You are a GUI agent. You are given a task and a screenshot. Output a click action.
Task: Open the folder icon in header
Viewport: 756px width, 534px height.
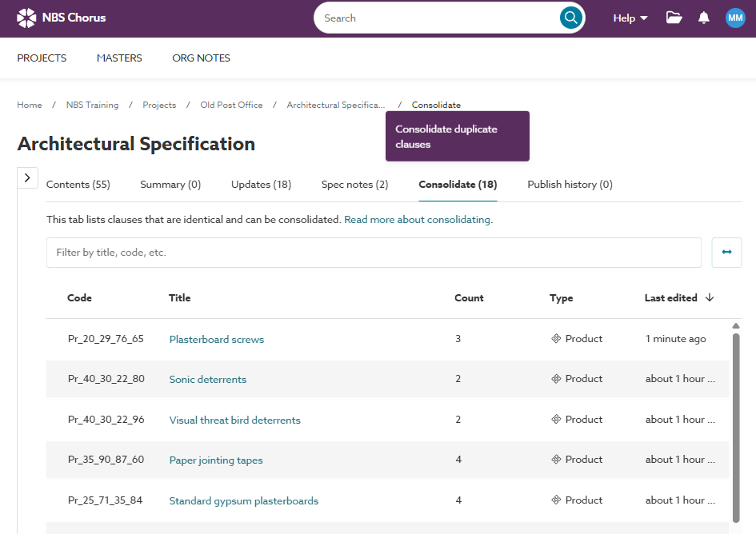pyautogui.click(x=674, y=18)
